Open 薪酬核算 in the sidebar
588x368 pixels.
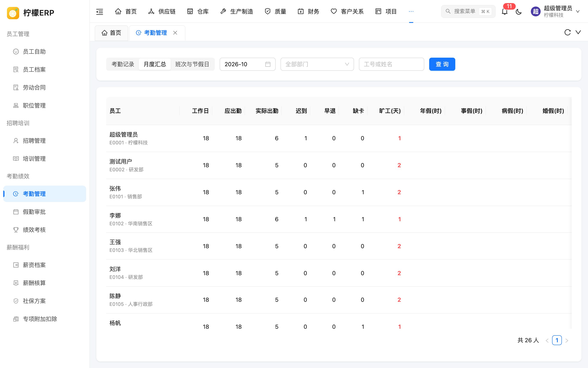pos(45,283)
